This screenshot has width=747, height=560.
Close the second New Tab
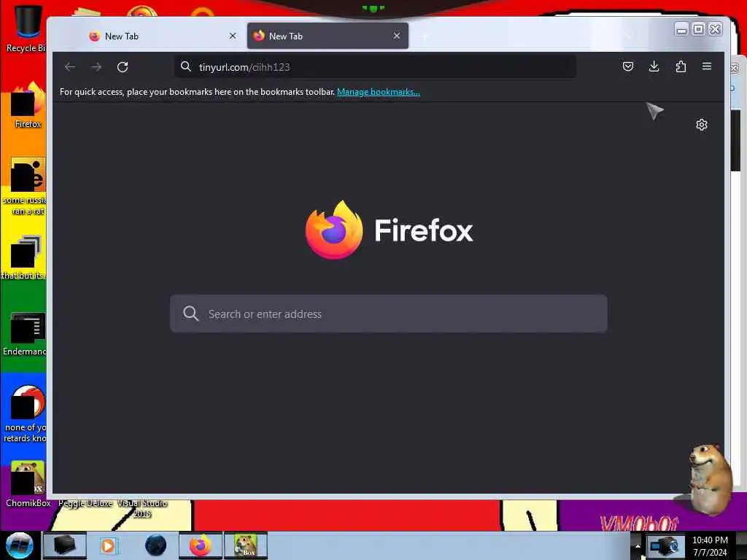pos(396,36)
